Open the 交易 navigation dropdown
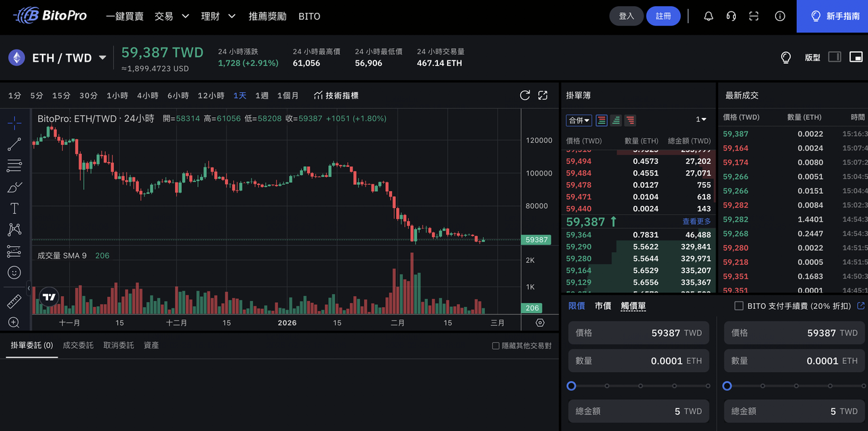 click(x=172, y=16)
